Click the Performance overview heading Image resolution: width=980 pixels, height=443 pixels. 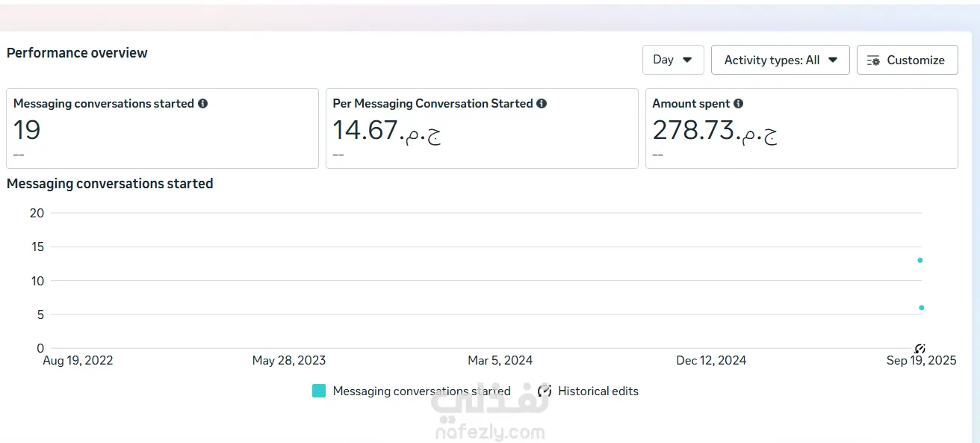[77, 53]
